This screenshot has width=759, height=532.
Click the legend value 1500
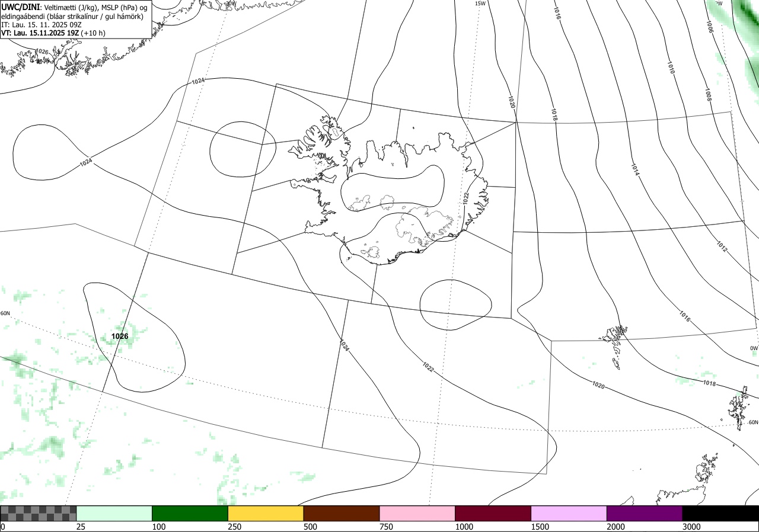pyautogui.click(x=540, y=527)
